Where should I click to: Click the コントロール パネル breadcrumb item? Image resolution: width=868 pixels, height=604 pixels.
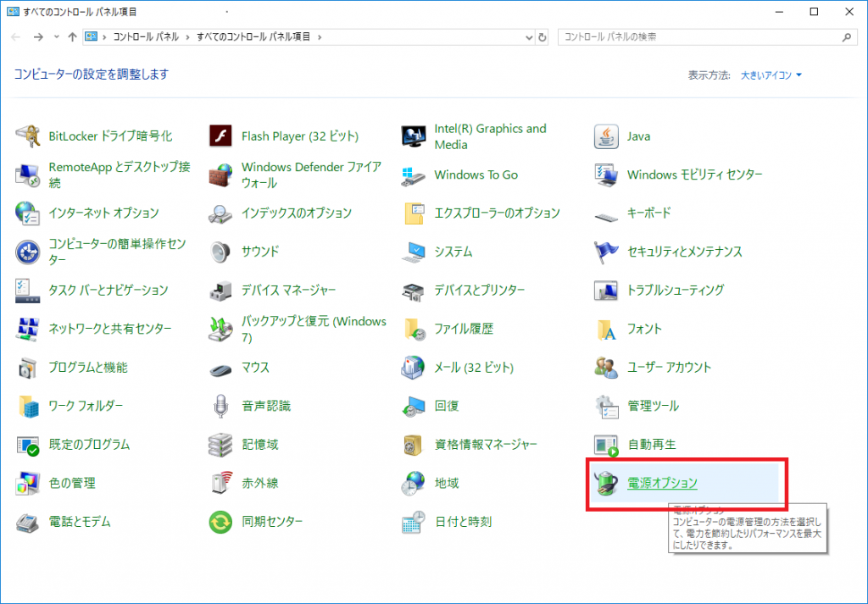click(x=146, y=37)
